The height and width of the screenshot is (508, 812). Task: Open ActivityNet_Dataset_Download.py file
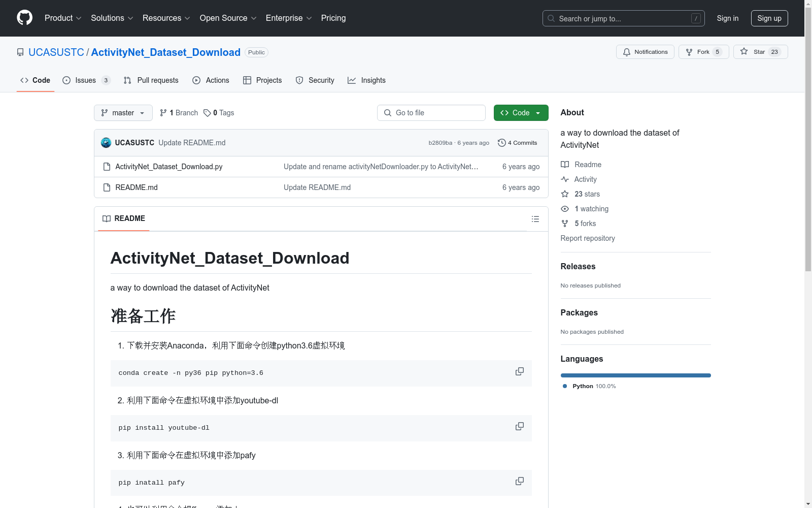(x=168, y=167)
